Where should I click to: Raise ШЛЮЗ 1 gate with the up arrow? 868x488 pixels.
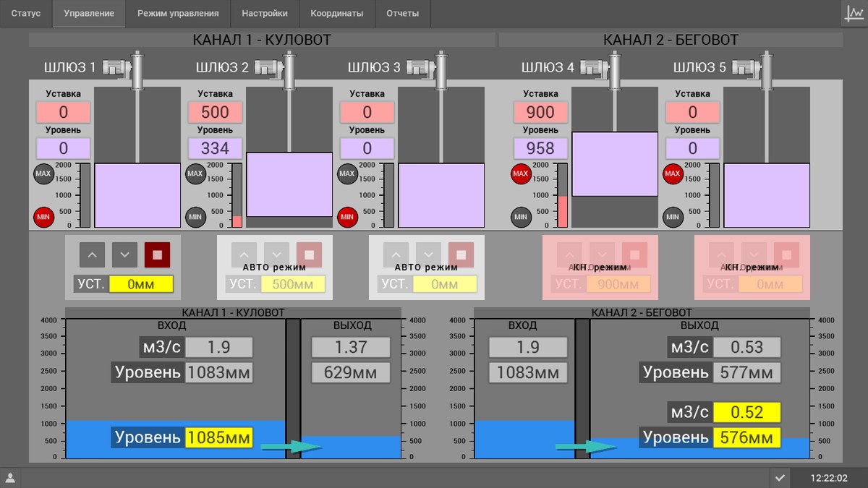tap(92, 254)
